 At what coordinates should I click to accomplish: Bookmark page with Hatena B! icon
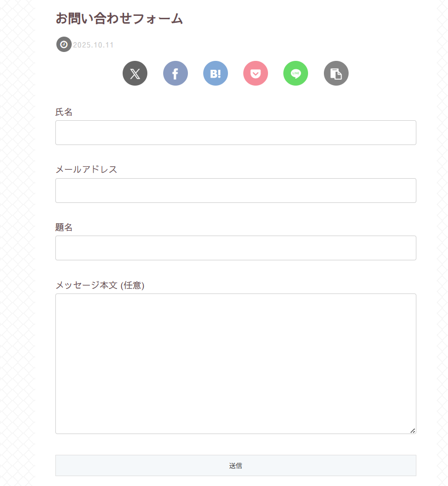[216, 74]
